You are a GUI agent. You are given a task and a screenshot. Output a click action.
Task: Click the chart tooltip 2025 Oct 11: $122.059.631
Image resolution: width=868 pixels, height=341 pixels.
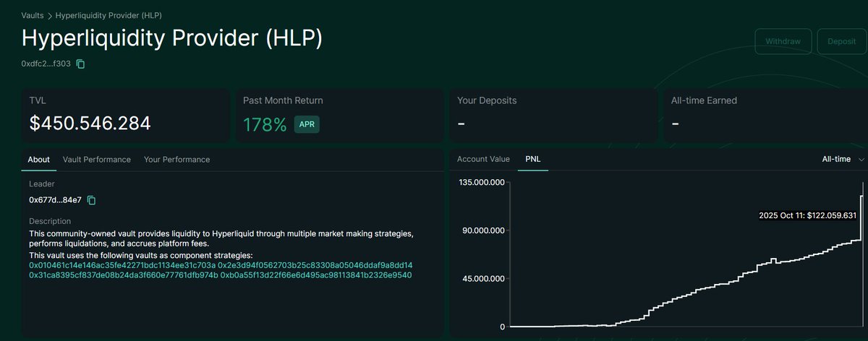(807, 215)
